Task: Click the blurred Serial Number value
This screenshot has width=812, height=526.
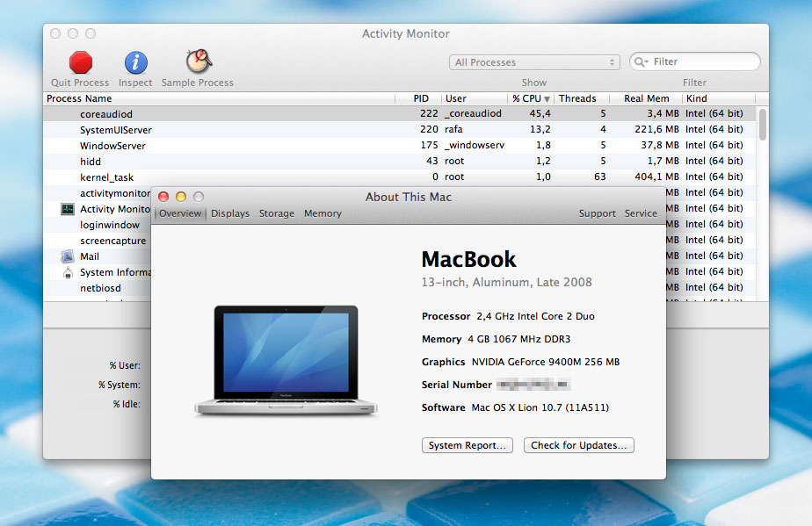Action: (x=533, y=385)
